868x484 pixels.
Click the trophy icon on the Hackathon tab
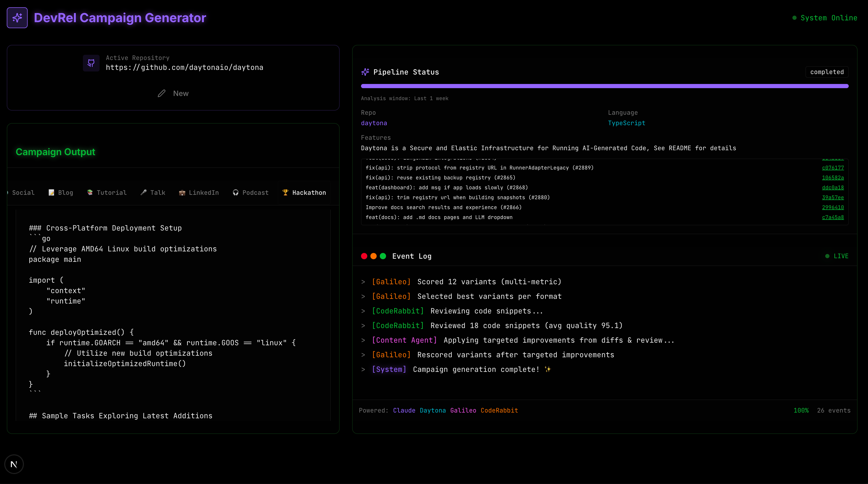coord(285,192)
